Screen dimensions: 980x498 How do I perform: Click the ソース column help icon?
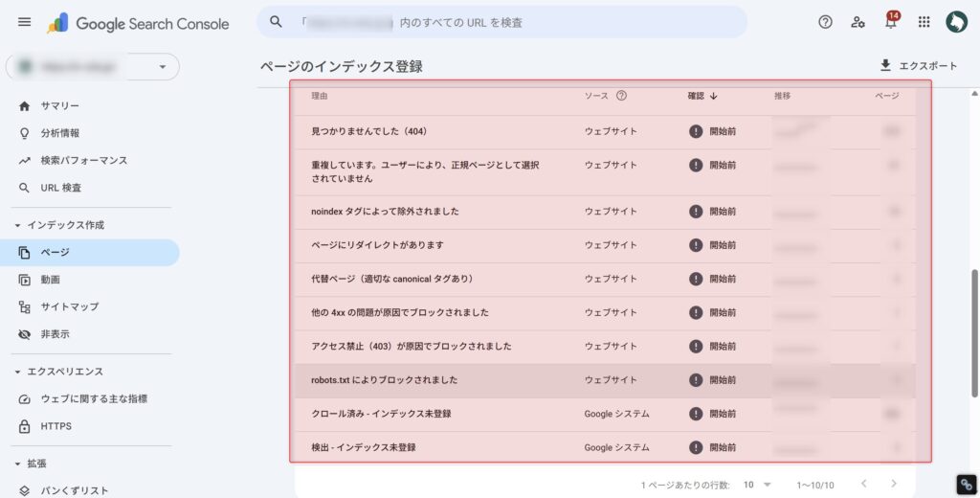[621, 96]
